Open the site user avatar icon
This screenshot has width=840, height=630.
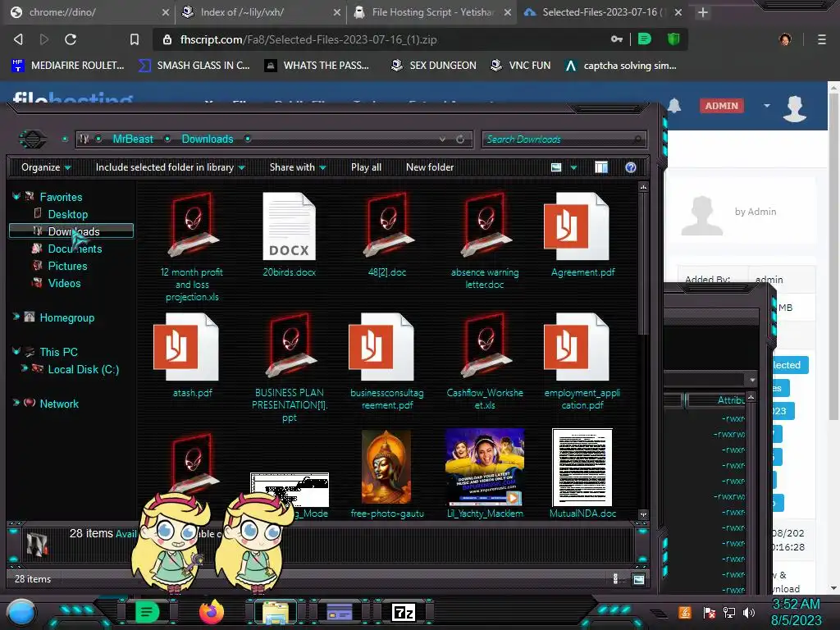794,108
